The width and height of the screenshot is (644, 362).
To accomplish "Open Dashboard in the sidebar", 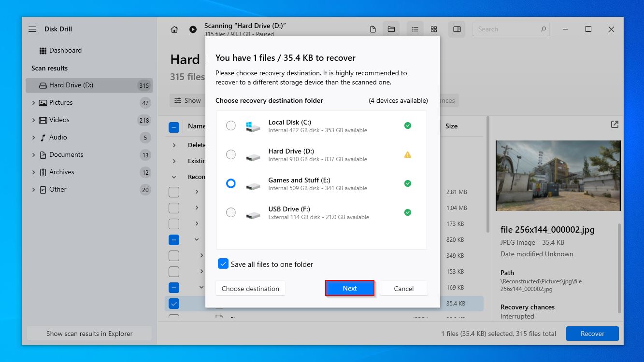I will pyautogui.click(x=65, y=51).
